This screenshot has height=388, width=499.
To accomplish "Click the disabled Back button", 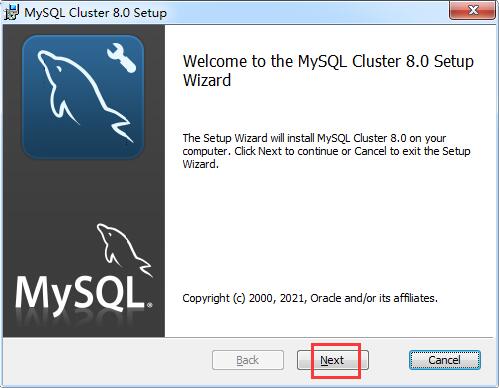I will coord(248,360).
